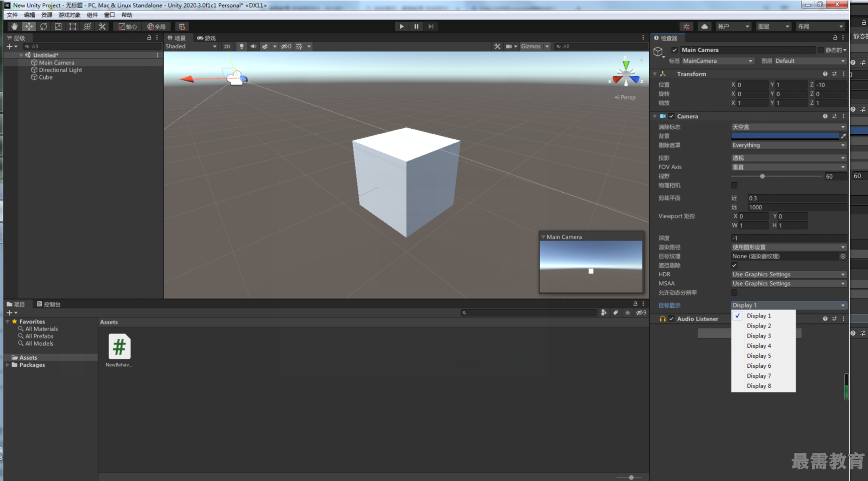The image size is (868, 481).
Task: Toggle scene effects icon
Action: click(265, 46)
